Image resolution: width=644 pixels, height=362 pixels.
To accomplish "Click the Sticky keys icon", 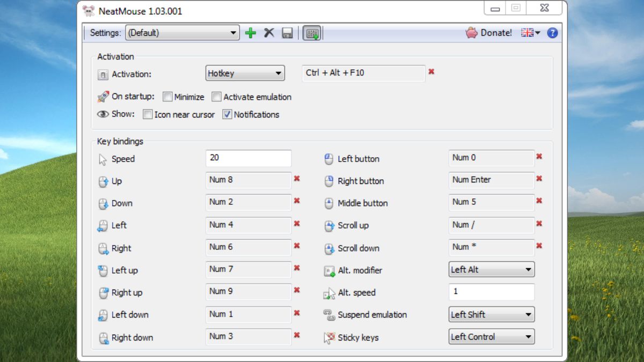I will click(x=329, y=338).
